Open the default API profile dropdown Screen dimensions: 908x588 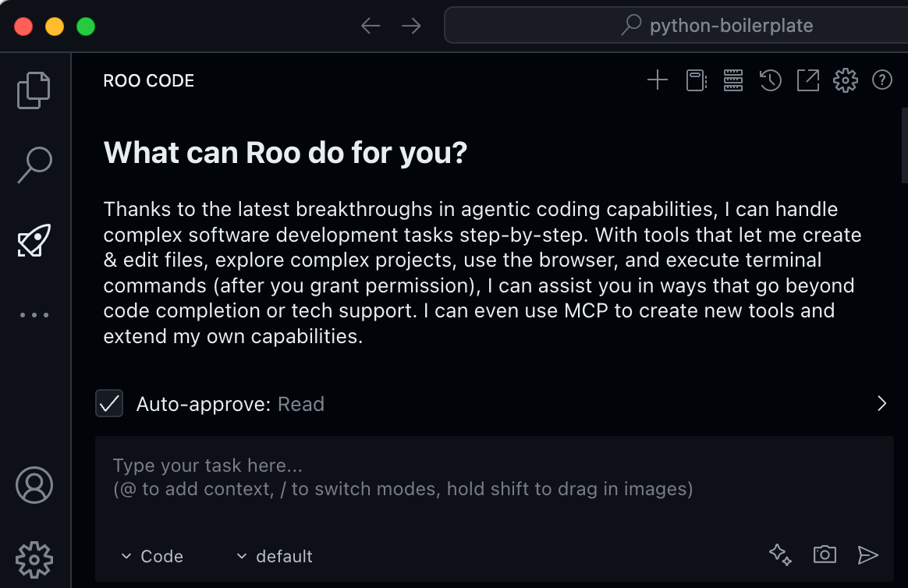tap(275, 556)
